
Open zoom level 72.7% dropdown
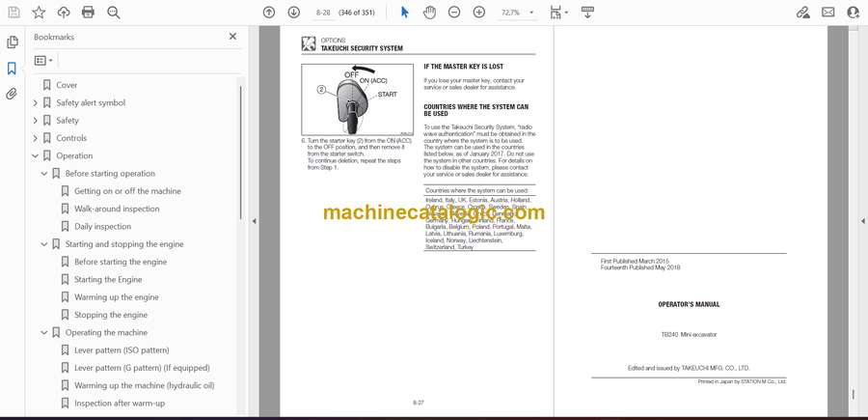531,13
